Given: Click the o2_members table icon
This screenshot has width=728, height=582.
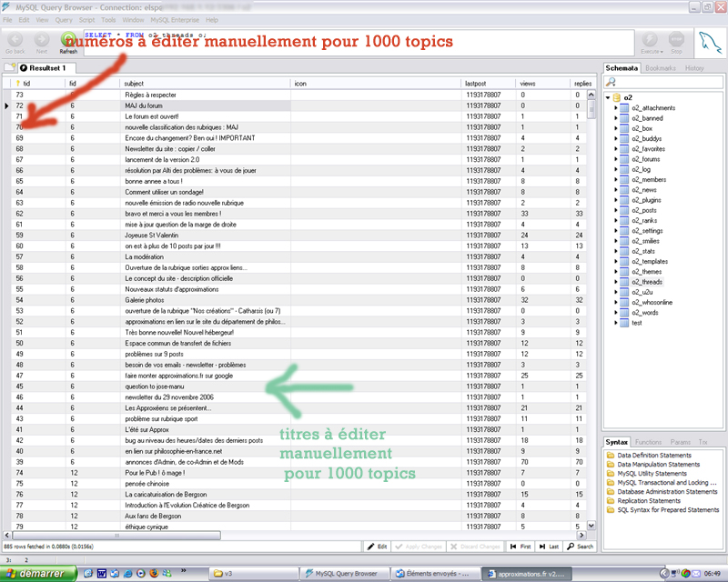Looking at the screenshot, I should coord(624,179).
